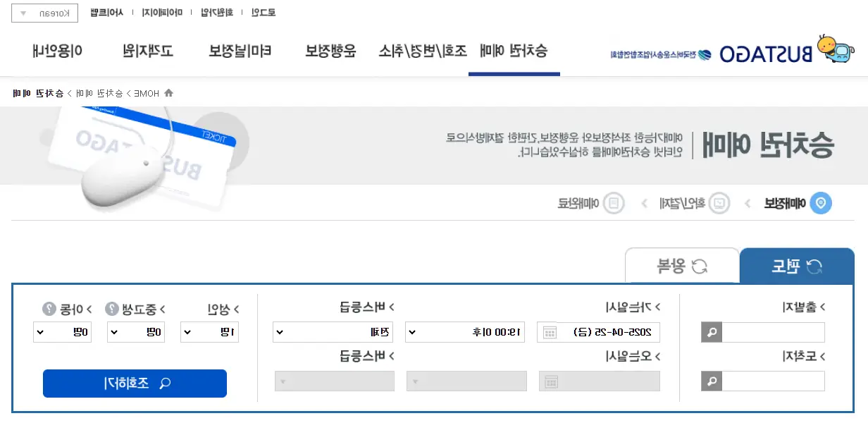Expand the 가는일시 버스등급 전체 dropdown
Image resolution: width=868 pixels, height=423 pixels.
coord(333,332)
